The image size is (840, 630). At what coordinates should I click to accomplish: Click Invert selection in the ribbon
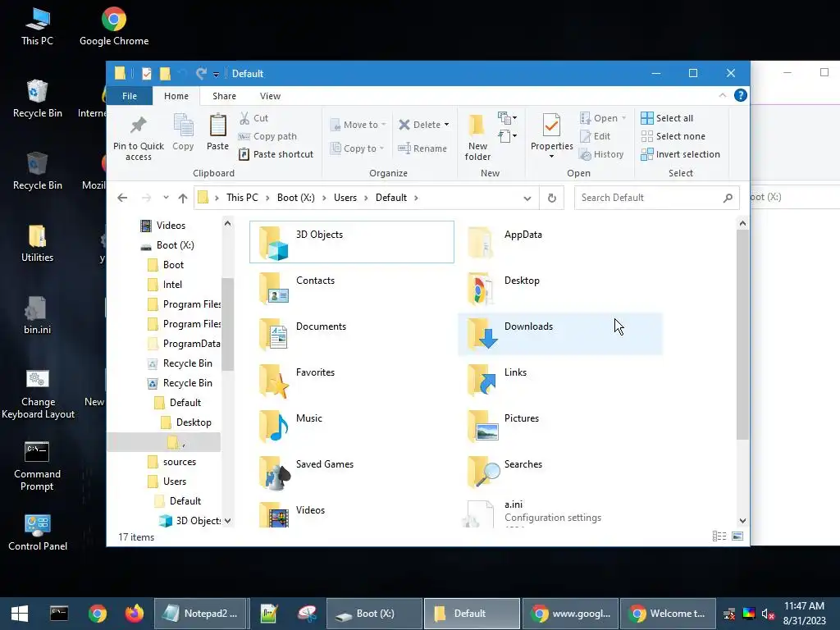pos(680,154)
